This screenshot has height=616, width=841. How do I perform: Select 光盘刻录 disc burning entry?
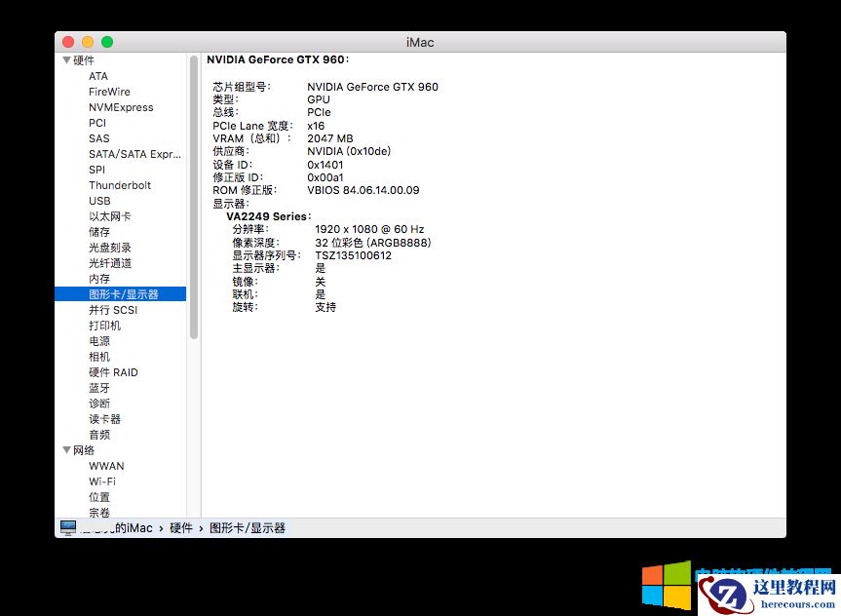coord(110,248)
